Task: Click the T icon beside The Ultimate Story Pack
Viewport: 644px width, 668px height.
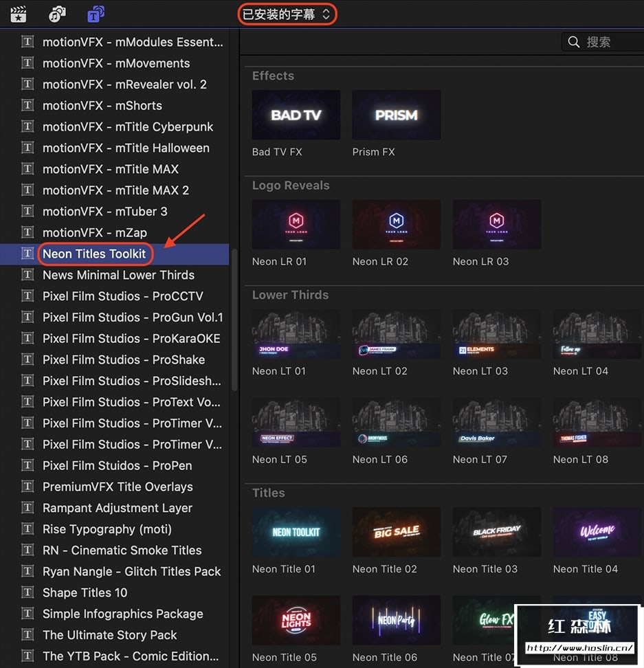Action: click(27, 635)
